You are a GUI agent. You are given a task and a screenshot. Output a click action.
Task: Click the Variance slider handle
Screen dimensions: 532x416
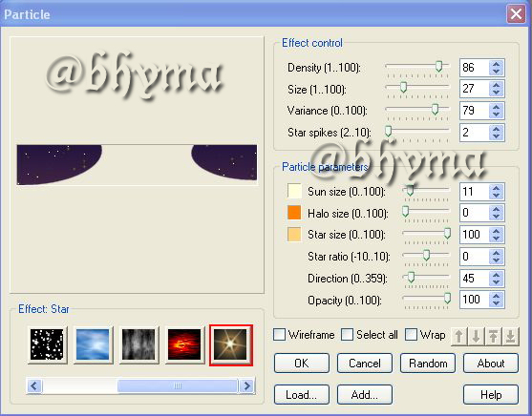point(435,109)
